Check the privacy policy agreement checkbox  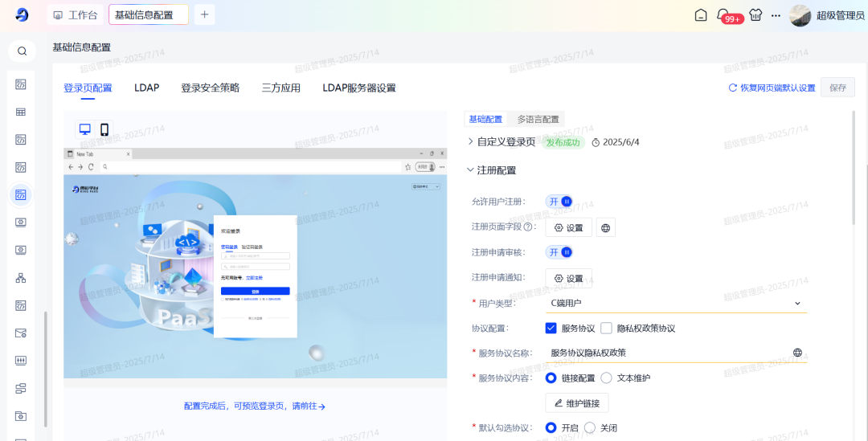(x=607, y=329)
